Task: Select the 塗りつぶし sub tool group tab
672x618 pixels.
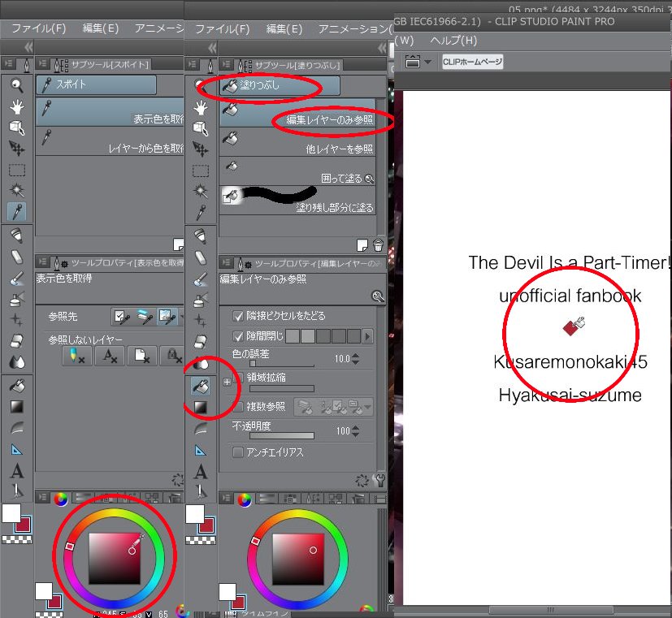Action: tap(280, 85)
